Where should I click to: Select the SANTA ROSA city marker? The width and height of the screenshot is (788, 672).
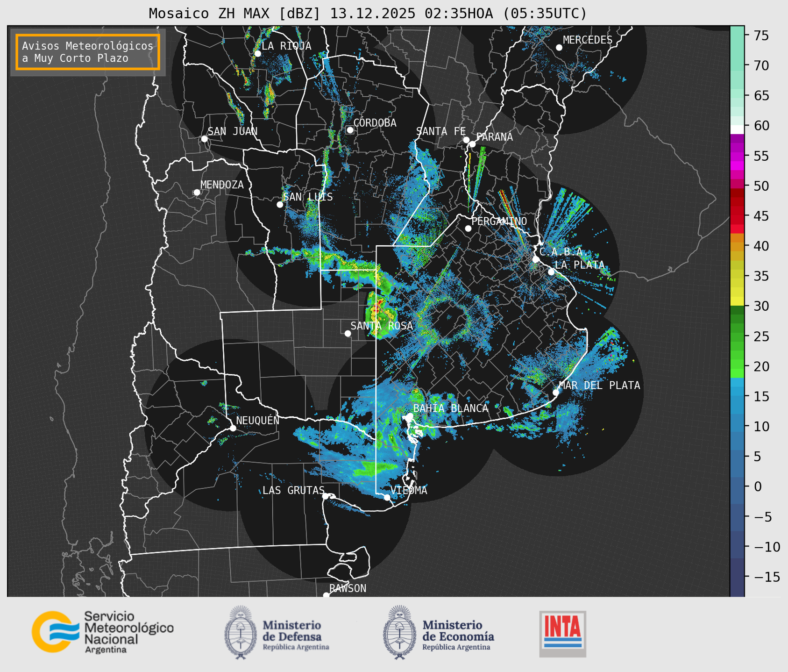(348, 333)
